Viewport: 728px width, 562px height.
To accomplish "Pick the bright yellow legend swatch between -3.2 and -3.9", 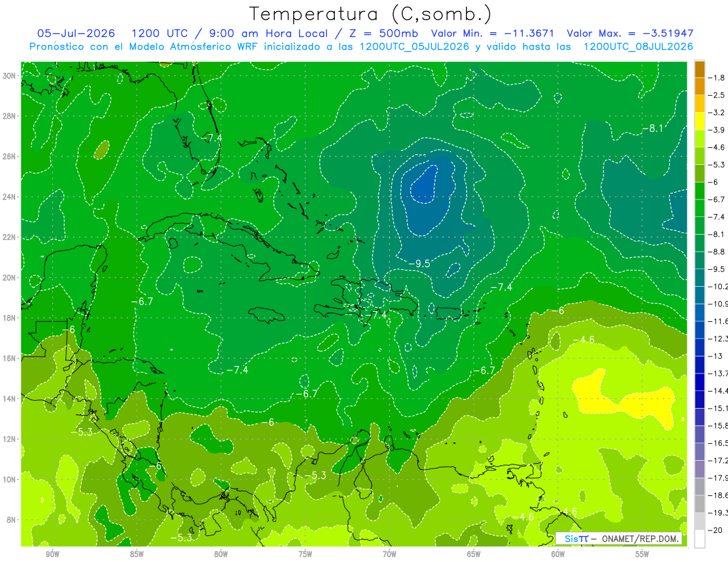I will coord(699,121).
